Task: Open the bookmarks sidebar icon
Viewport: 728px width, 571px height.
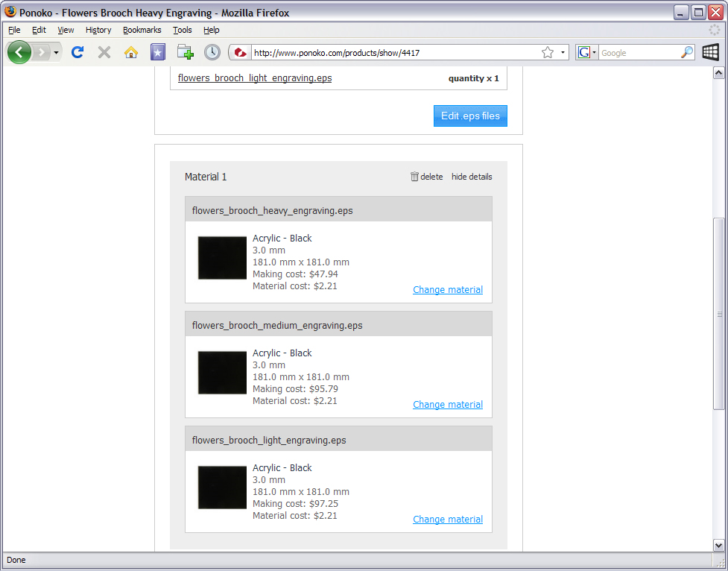Action: point(157,52)
